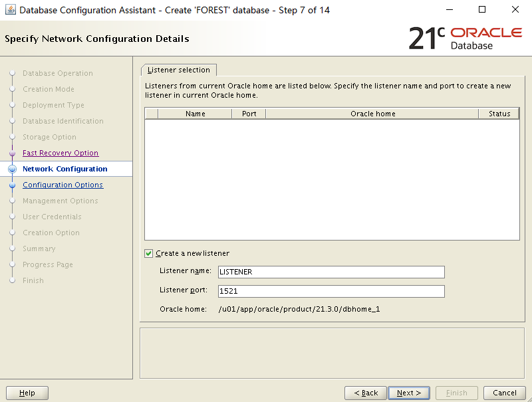Click the Progress Page step

tap(47, 264)
